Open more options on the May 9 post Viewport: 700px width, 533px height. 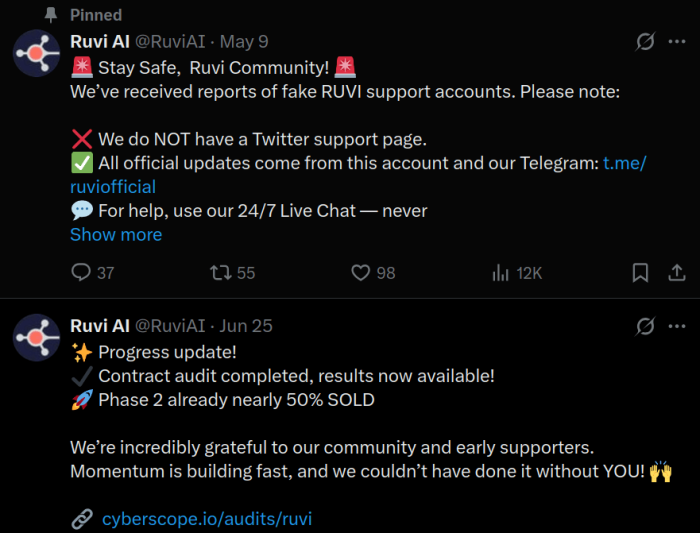coord(677,42)
